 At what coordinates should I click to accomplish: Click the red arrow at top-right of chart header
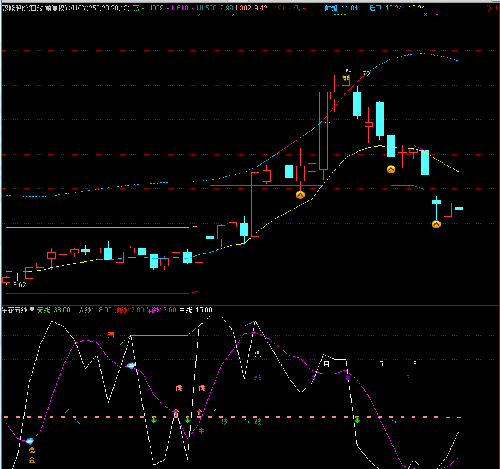tap(490, 8)
